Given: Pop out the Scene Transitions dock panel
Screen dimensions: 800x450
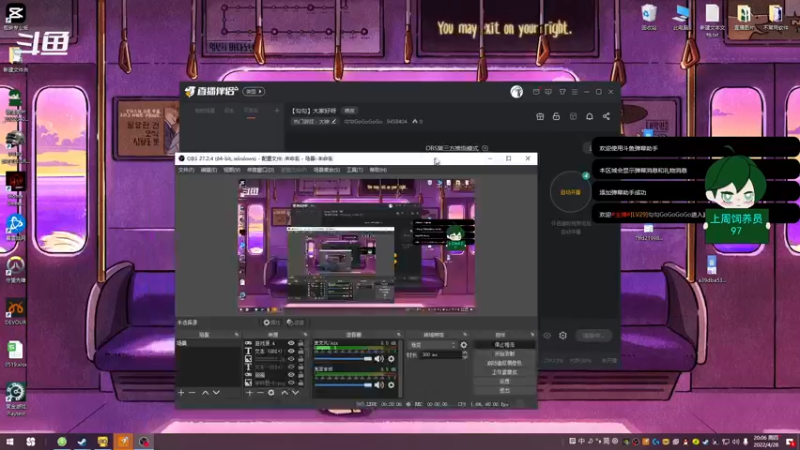Looking at the screenshot, I should click(464, 335).
